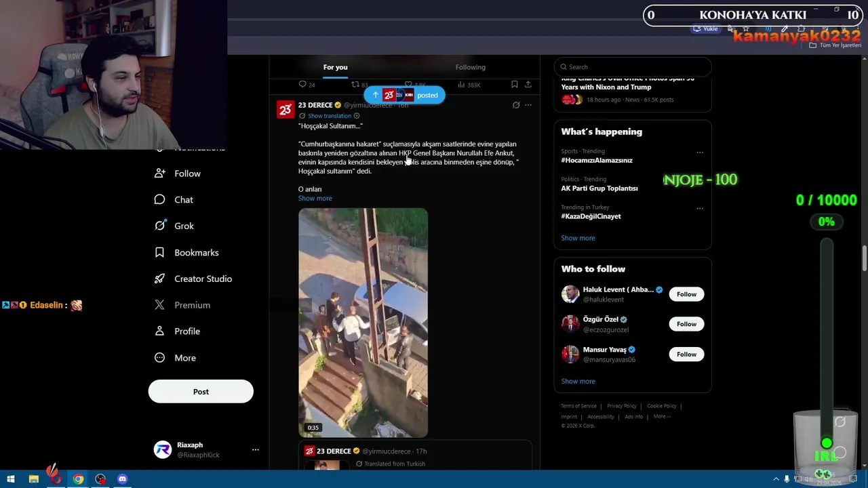Open Privacy Policy footer link
The image size is (868, 488).
(x=622, y=406)
